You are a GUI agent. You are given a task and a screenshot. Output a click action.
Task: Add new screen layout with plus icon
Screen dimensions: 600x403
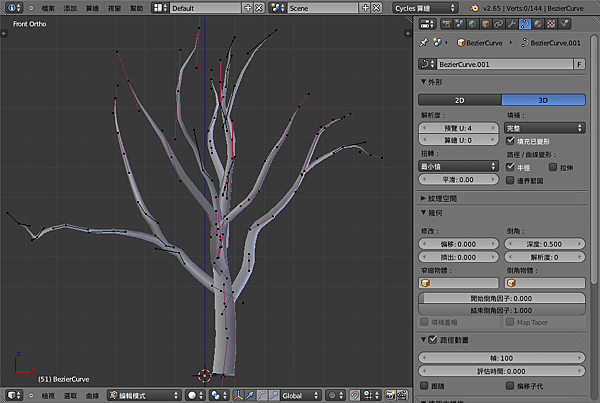click(x=247, y=7)
